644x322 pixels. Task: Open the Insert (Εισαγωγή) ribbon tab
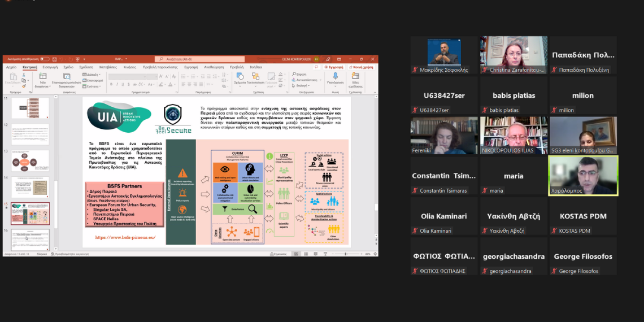[x=50, y=67]
